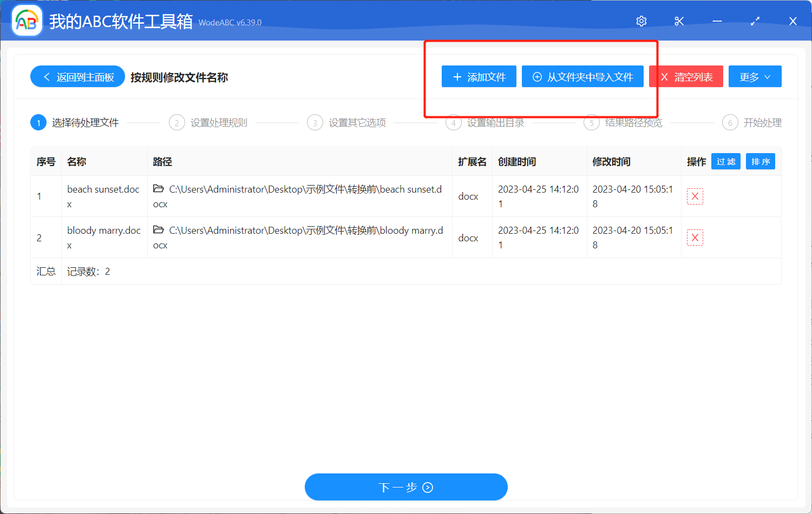Select step 2 设置处理规则

tap(208, 122)
